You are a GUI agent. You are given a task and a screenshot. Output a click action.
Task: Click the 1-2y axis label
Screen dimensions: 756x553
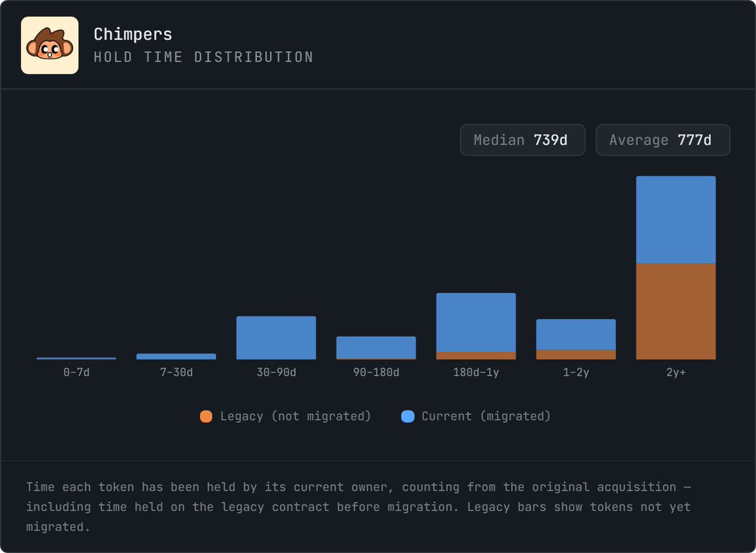click(x=576, y=373)
